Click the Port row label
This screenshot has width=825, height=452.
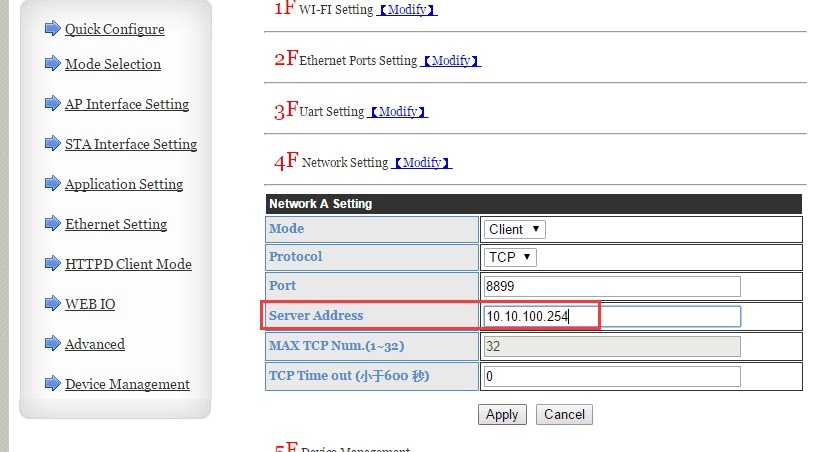[283, 286]
